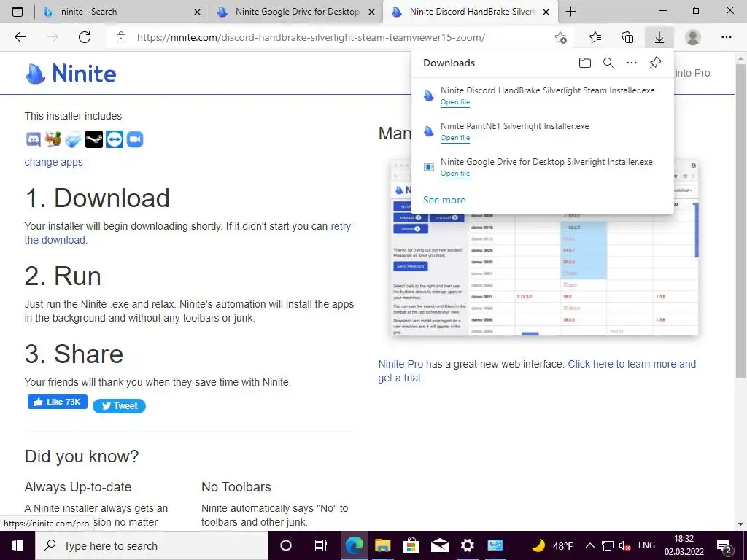Add this page to favorites star icon

tap(561, 37)
